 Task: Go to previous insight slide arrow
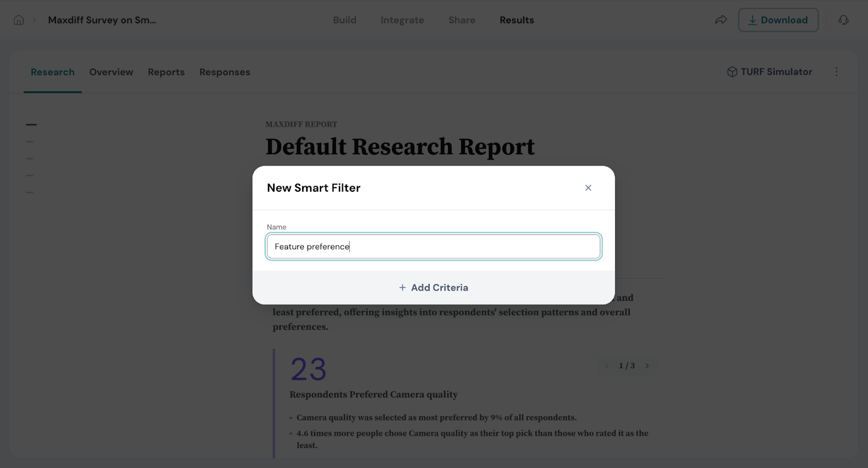click(x=607, y=366)
